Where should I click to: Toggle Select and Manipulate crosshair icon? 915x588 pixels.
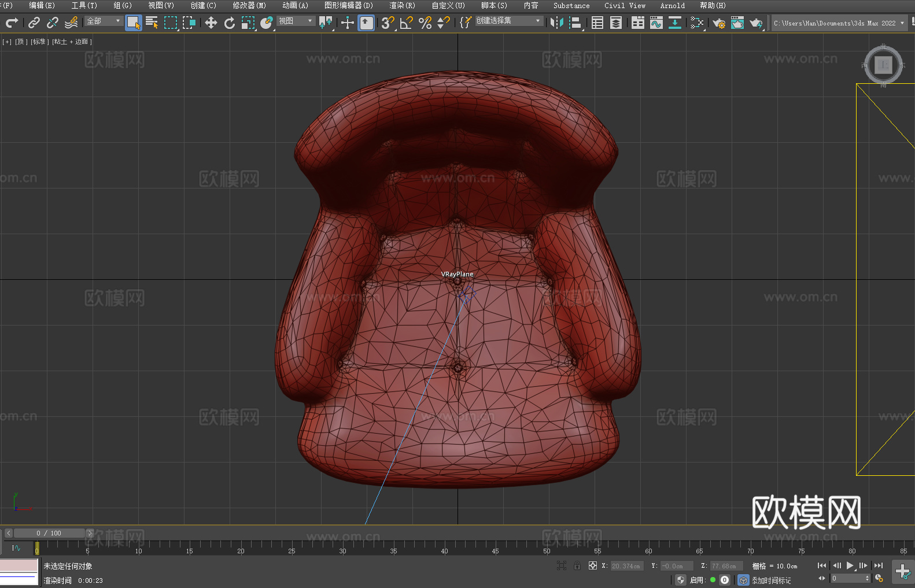(348, 23)
